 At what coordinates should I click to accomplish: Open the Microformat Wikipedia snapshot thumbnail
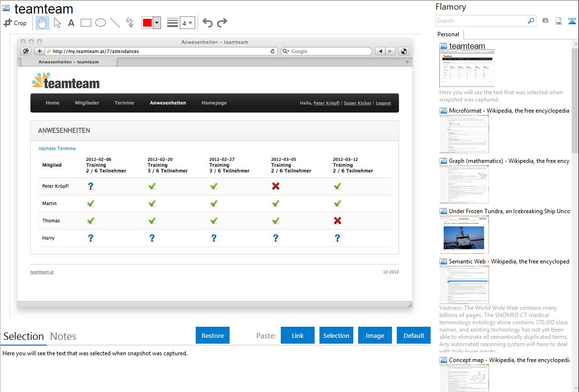pyautogui.click(x=464, y=134)
